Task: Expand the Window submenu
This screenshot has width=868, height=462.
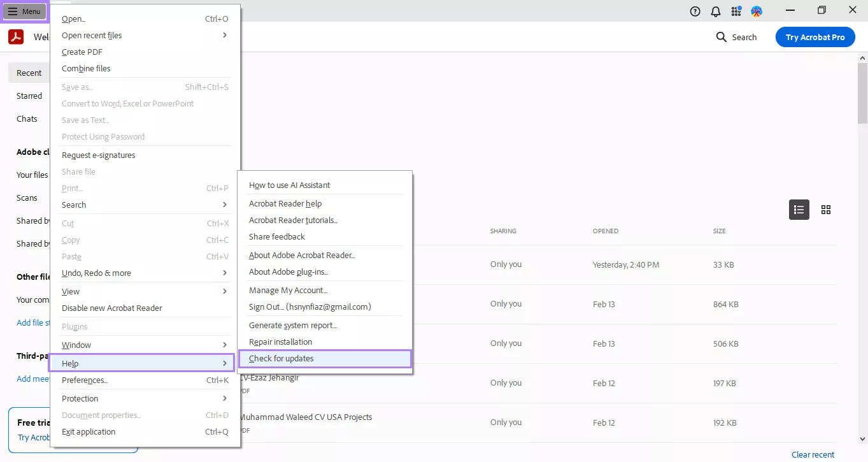Action: (76, 345)
